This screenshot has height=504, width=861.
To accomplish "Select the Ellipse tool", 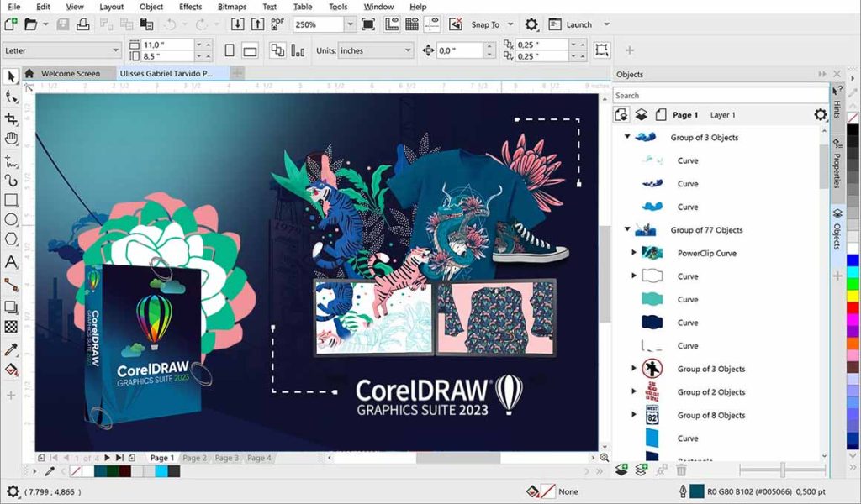I will pos(11,220).
